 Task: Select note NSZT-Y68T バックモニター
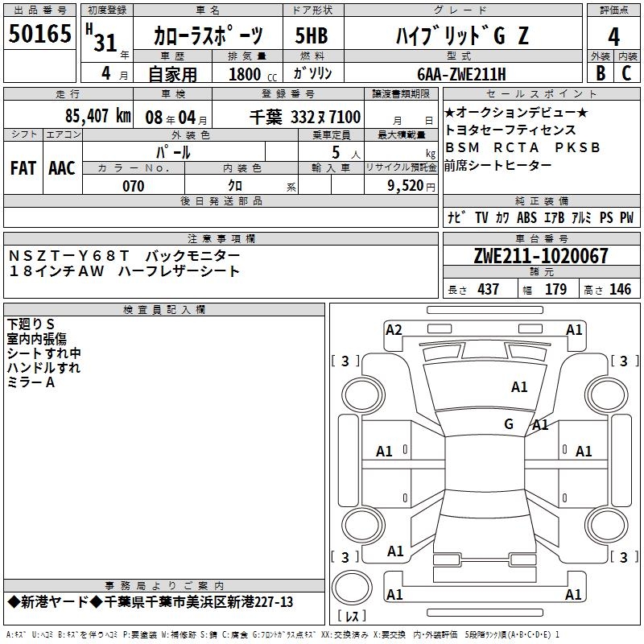coord(124,255)
